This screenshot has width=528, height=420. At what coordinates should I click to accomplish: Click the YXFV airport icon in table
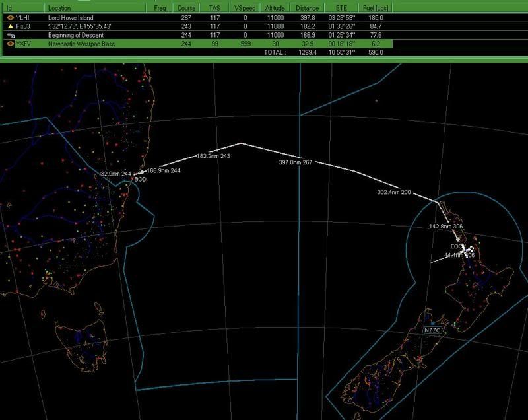click(x=10, y=43)
